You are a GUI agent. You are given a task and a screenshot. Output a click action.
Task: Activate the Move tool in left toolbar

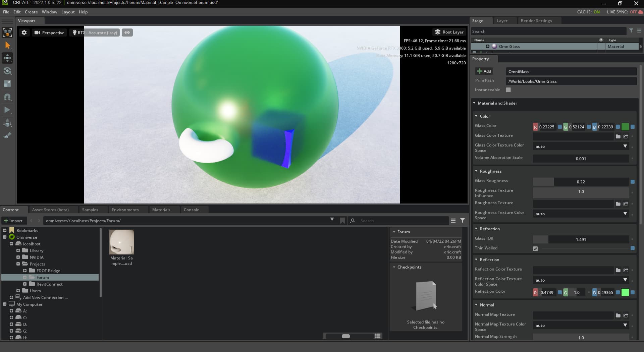click(x=7, y=58)
